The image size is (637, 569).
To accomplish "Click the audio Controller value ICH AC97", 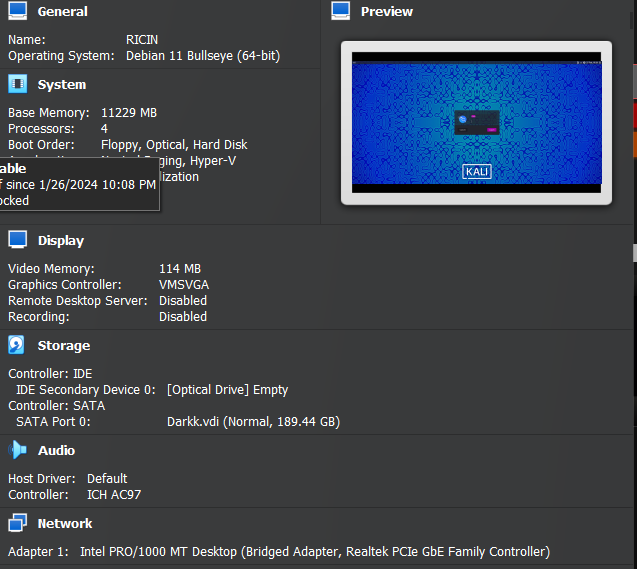I will 114,495.
